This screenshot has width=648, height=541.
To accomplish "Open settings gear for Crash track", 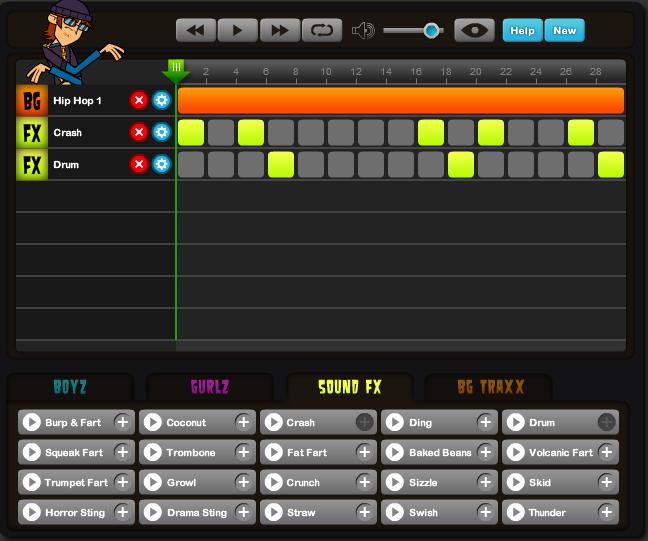I will (161, 132).
